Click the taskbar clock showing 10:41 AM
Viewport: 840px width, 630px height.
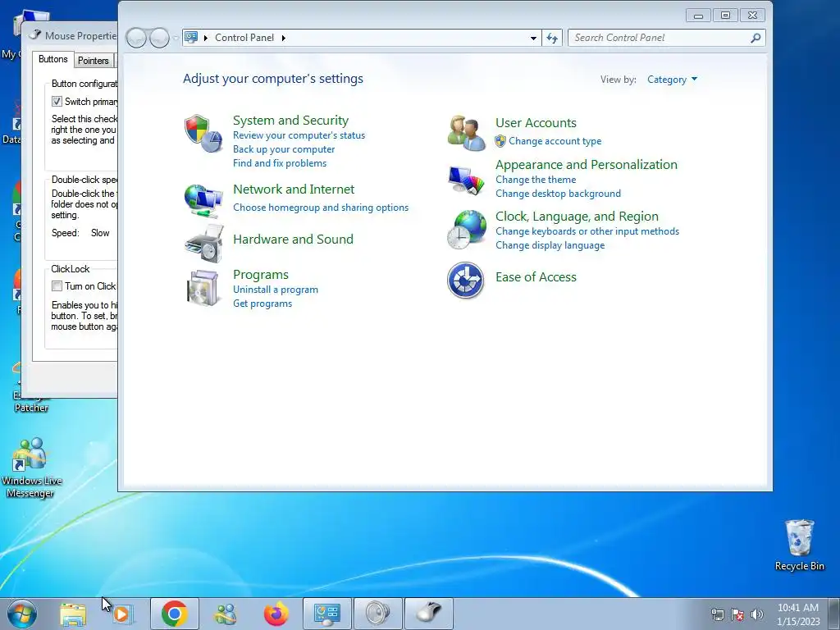[798, 614]
